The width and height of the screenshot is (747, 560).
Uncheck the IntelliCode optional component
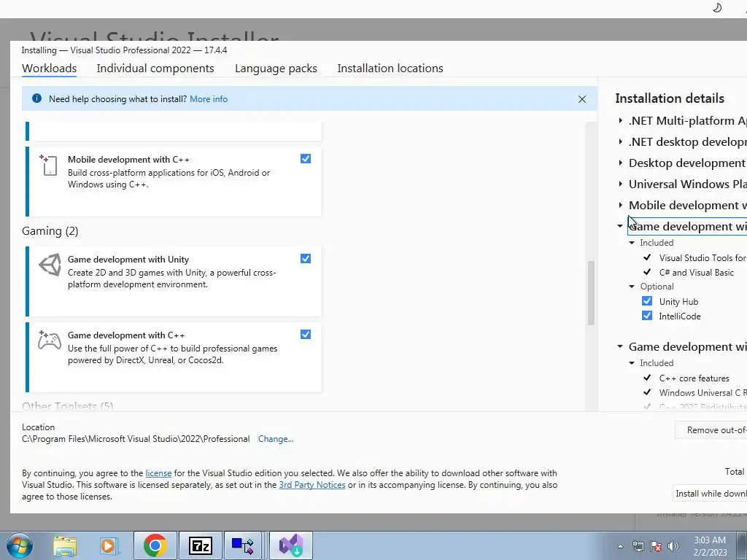coord(647,316)
